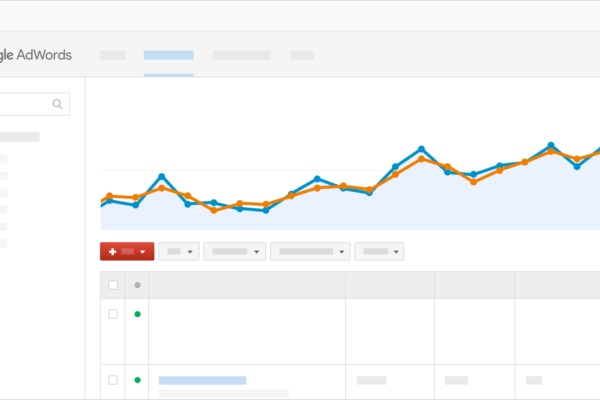
Task: Click the magnifier search icon in sidebar
Action: point(57,104)
